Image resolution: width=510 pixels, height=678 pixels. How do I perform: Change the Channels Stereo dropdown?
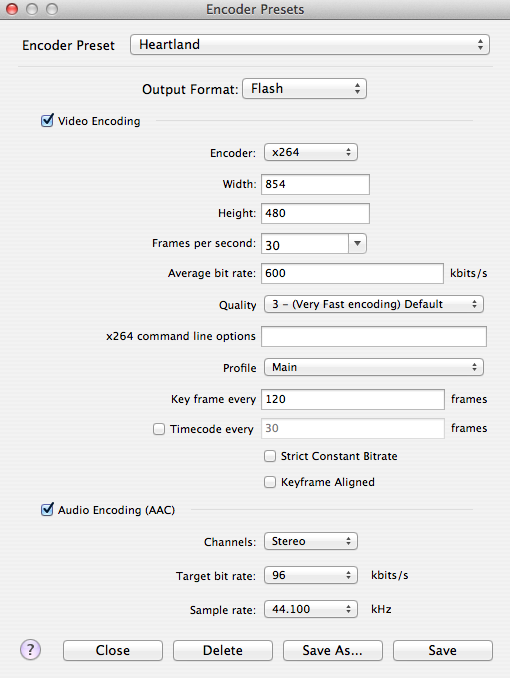click(x=311, y=541)
